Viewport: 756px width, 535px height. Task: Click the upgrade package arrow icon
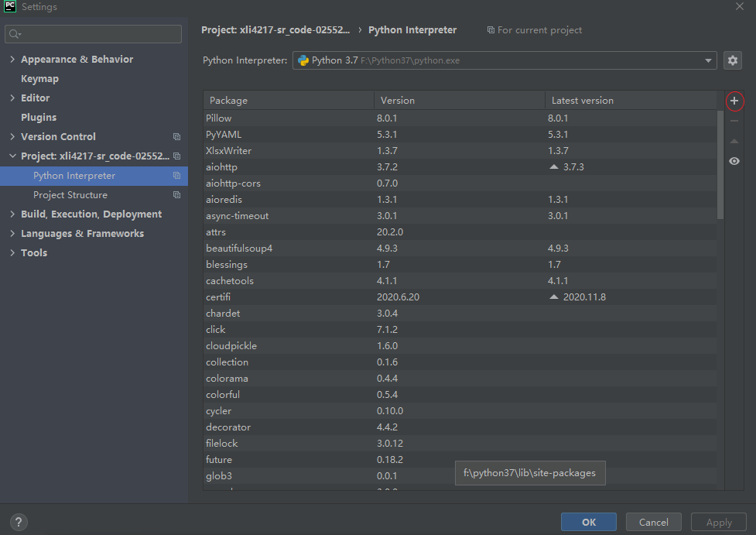coord(733,140)
